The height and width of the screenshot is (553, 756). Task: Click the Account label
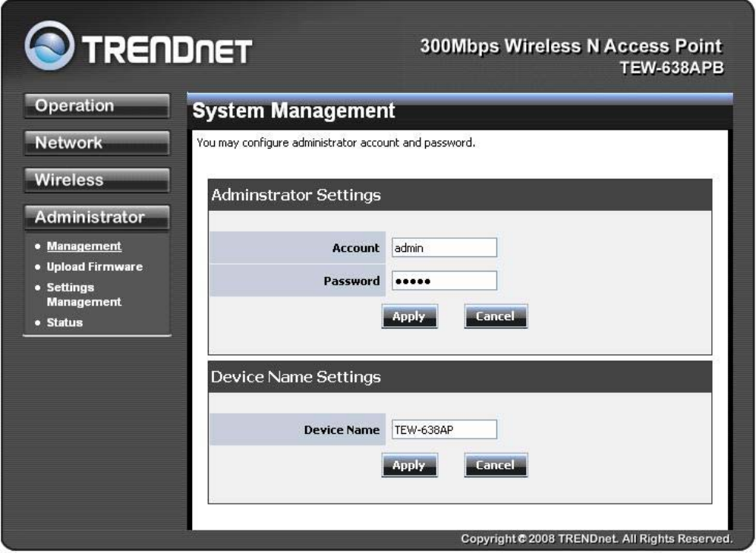[356, 248]
